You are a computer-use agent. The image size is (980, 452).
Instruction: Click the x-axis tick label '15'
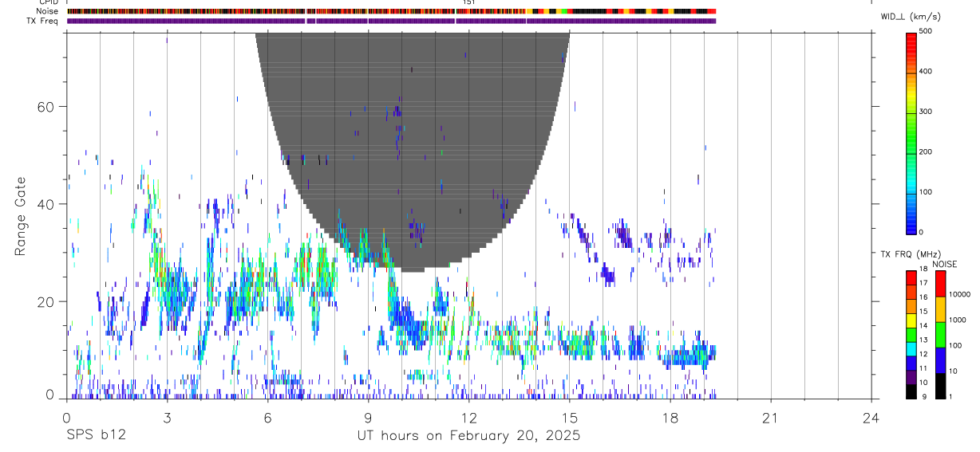570,417
